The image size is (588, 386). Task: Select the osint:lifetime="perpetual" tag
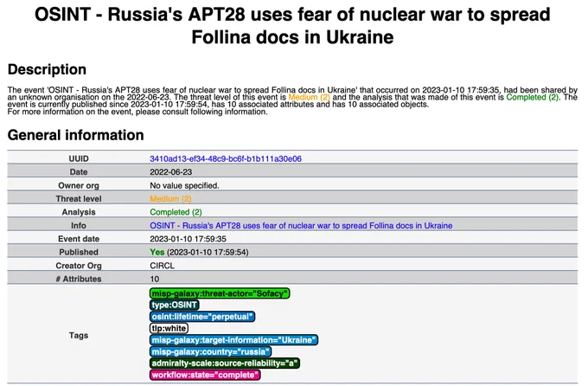pos(202,317)
